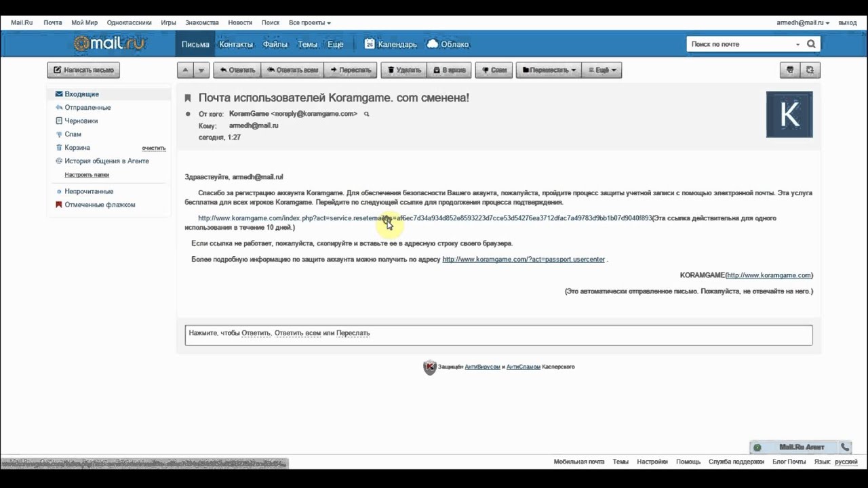
Task: Open the Корзина trash folder
Action: [x=77, y=148]
